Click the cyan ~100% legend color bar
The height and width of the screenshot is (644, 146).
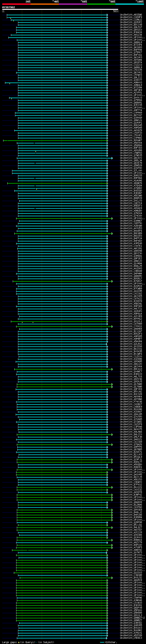click(x=130, y=4)
